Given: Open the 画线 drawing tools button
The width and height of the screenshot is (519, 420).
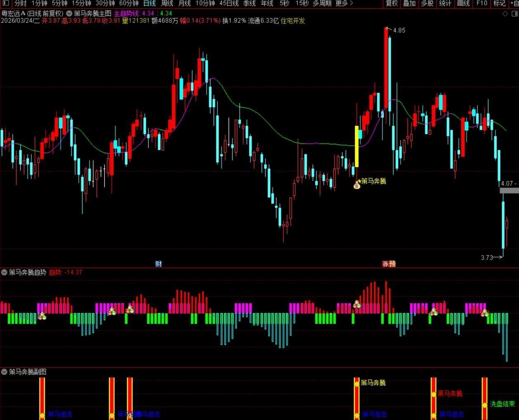Looking at the screenshot, I should (x=463, y=3).
